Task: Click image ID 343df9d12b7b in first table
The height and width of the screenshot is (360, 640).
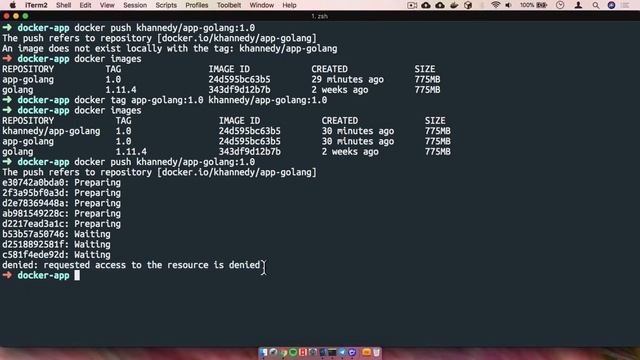Action: (239, 90)
